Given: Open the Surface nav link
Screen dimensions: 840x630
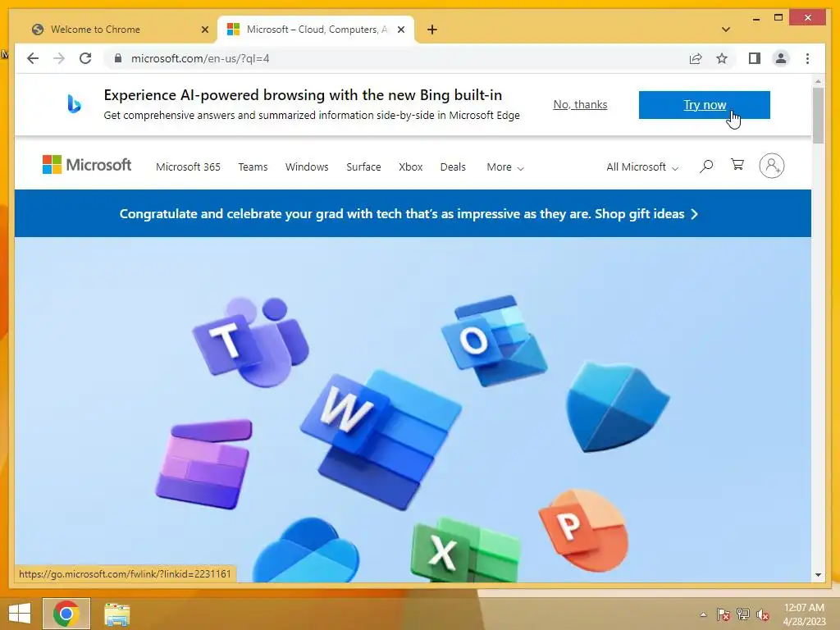Looking at the screenshot, I should point(363,167).
